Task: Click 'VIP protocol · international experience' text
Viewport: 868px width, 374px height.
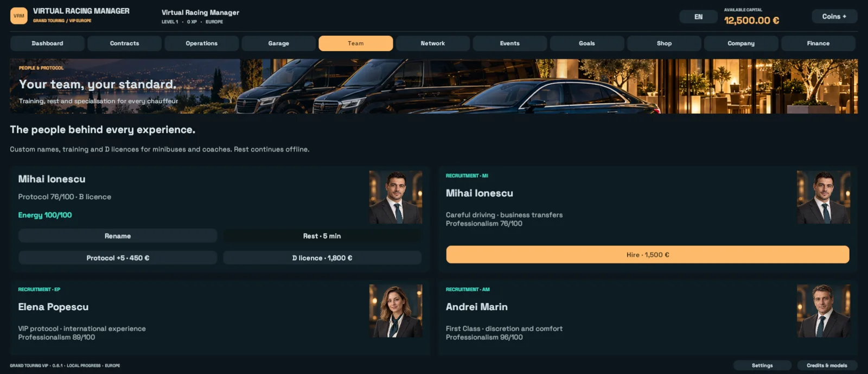Action: [82, 329]
